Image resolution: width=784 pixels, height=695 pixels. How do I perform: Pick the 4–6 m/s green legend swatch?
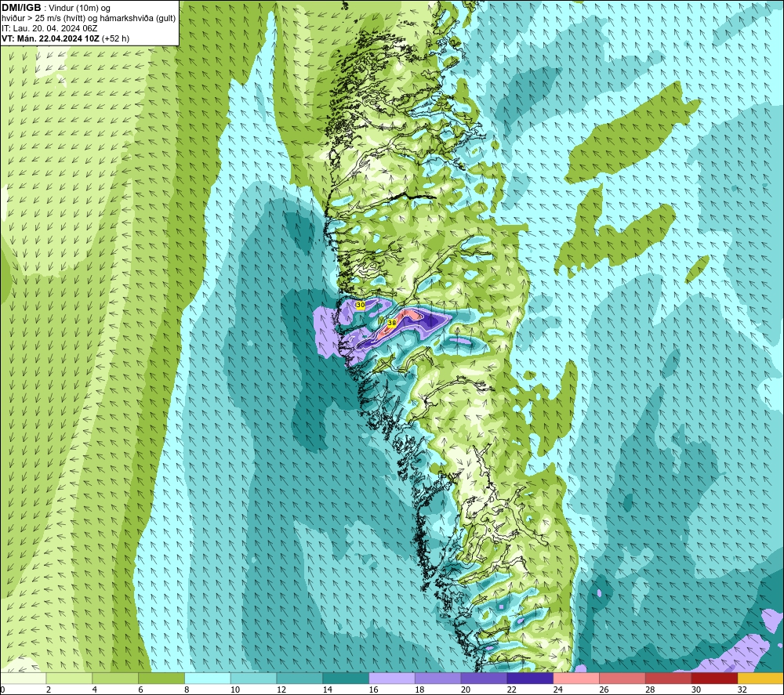(x=115, y=679)
